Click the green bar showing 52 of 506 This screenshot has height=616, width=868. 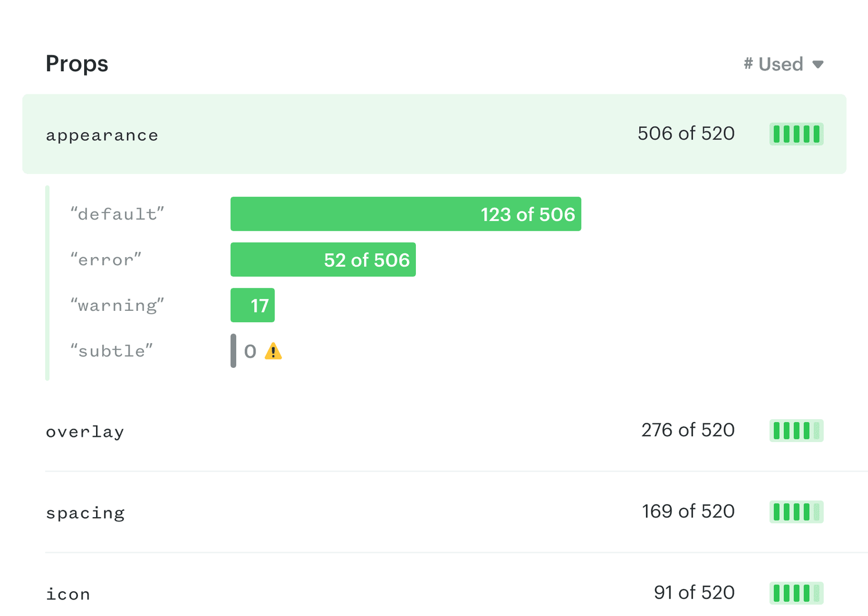tap(323, 259)
